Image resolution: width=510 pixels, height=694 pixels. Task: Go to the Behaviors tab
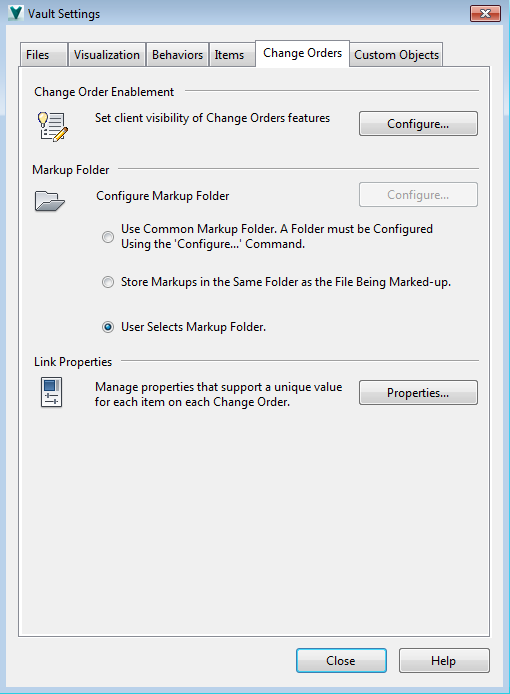[x=177, y=55]
